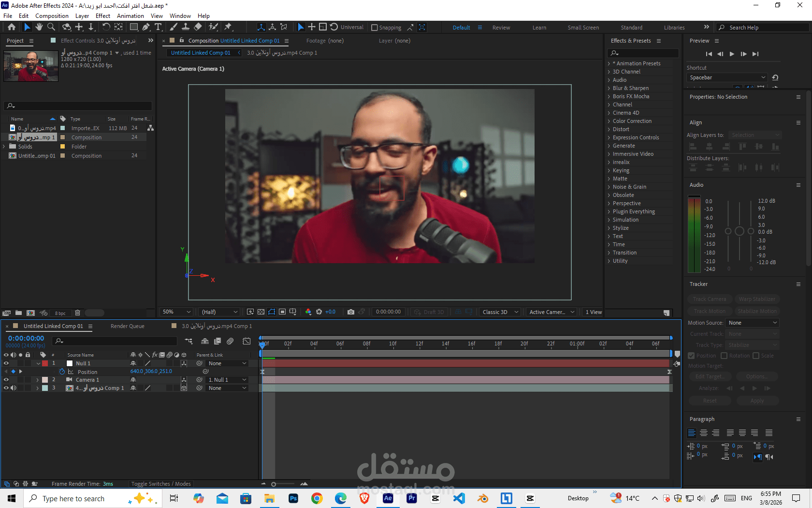Click the delete trash icon in Project panel
Image resolution: width=812 pixels, height=508 pixels.
(x=77, y=313)
